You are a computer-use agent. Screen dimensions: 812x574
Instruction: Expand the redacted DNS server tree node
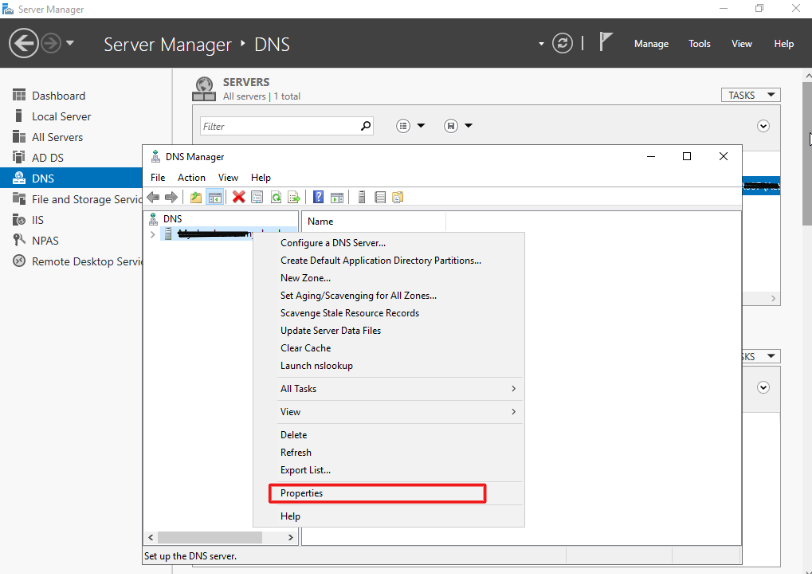[x=153, y=235]
